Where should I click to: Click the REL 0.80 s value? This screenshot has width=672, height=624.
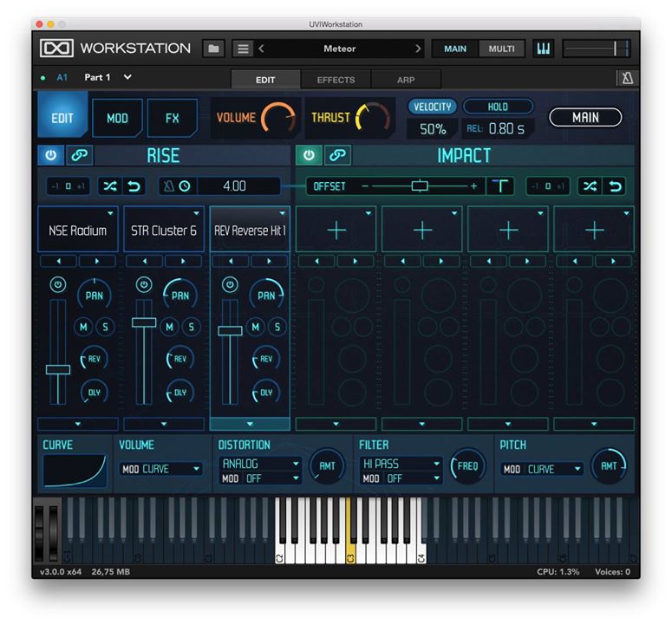[506, 128]
